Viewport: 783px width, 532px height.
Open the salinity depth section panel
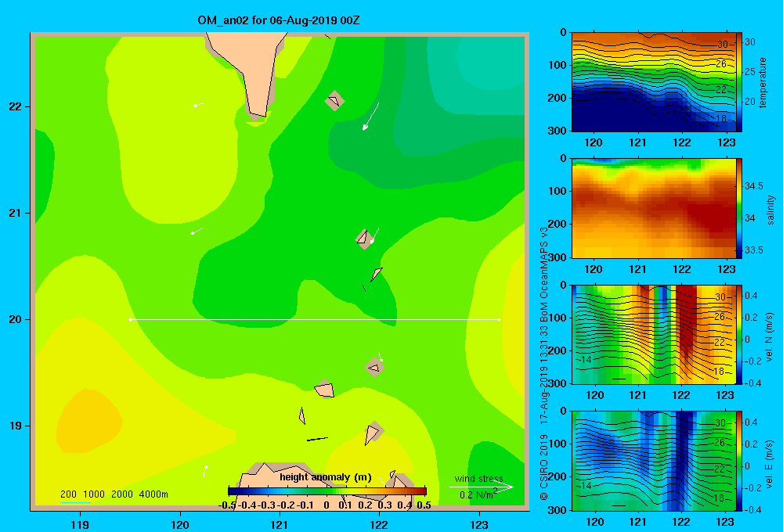[x=654, y=208]
